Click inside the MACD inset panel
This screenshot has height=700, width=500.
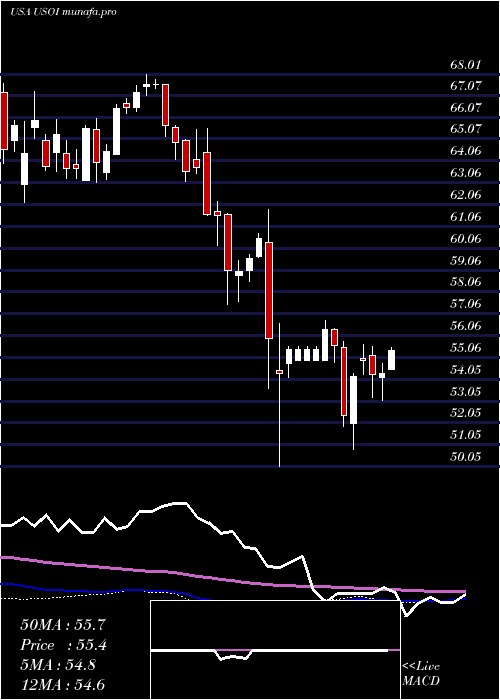(275, 650)
